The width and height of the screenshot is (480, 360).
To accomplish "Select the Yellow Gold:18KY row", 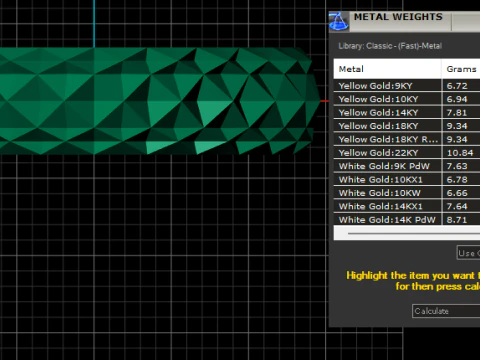I will (407, 126).
